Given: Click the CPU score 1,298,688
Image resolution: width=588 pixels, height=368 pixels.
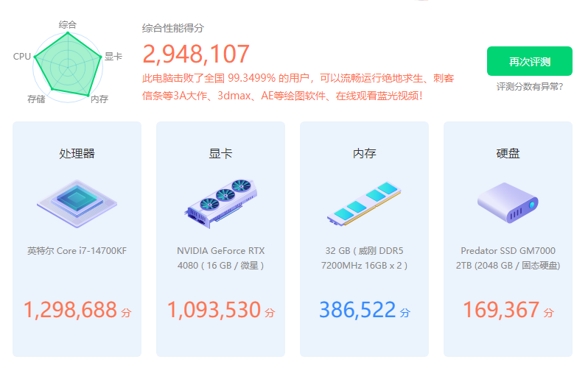Looking at the screenshot, I should point(70,310).
